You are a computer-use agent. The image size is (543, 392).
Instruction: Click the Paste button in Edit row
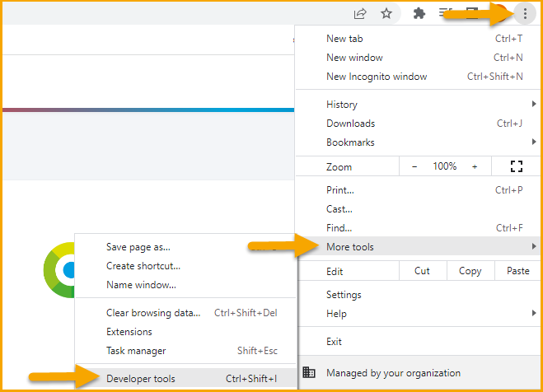517,271
